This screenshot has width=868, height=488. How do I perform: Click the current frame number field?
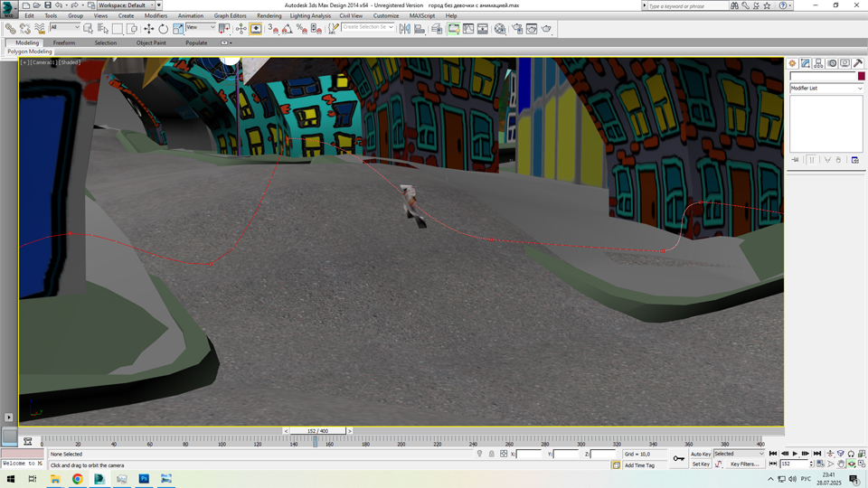[794, 464]
